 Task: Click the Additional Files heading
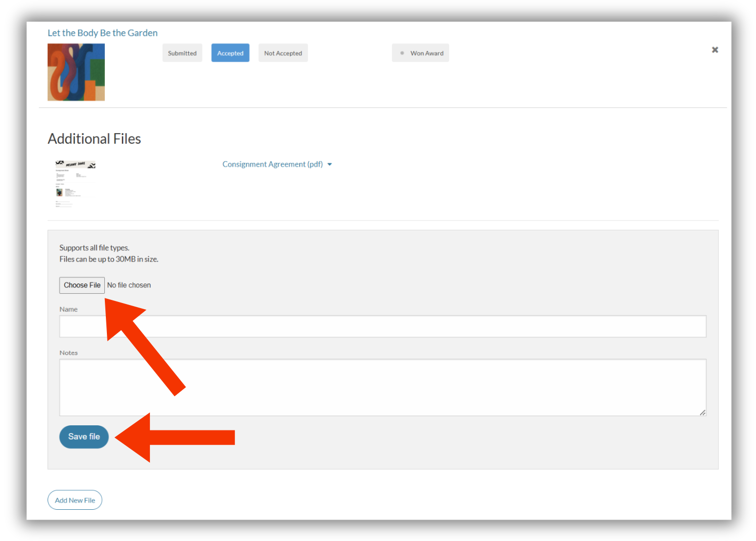pos(94,139)
